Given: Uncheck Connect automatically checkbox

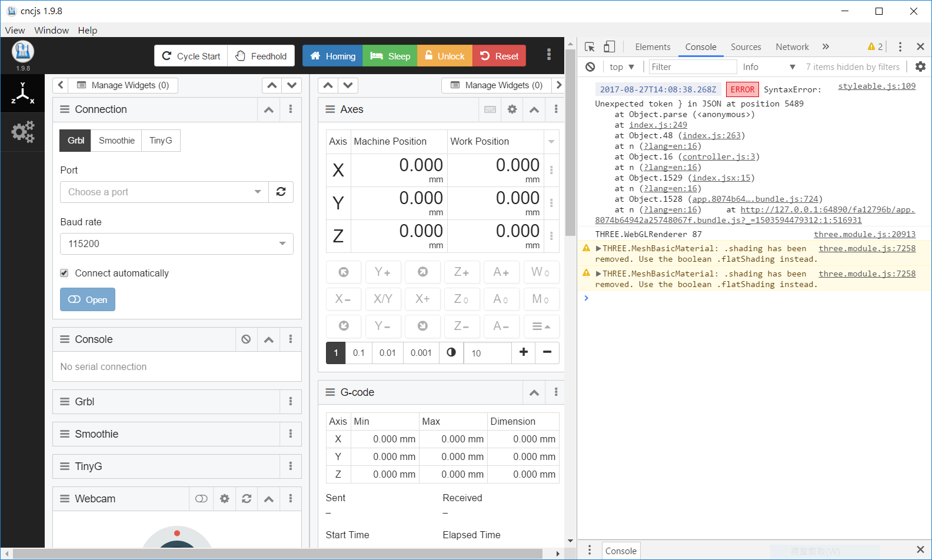Looking at the screenshot, I should tap(65, 273).
